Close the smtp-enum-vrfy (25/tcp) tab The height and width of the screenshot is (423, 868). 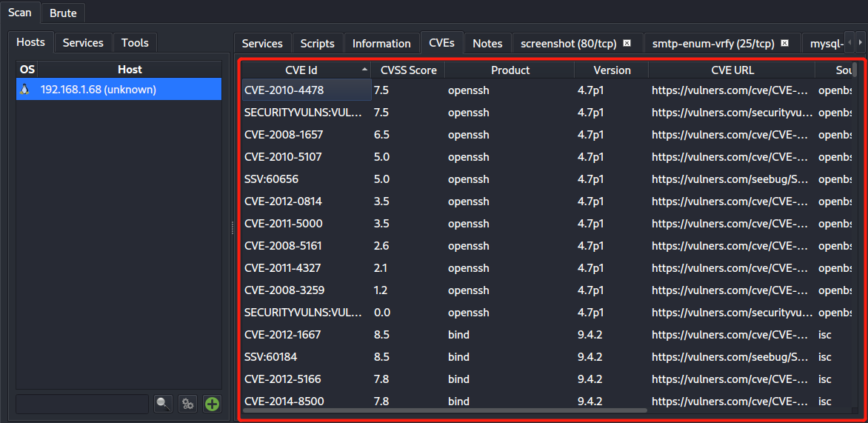tap(784, 43)
